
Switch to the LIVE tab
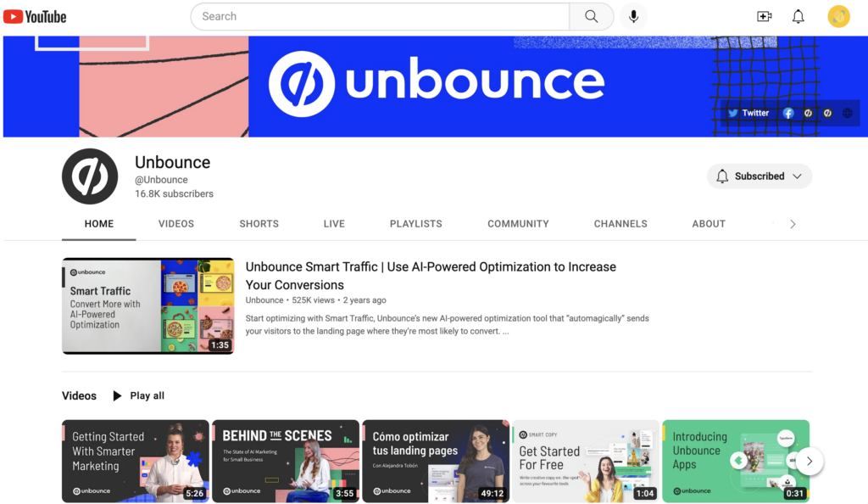(x=334, y=224)
